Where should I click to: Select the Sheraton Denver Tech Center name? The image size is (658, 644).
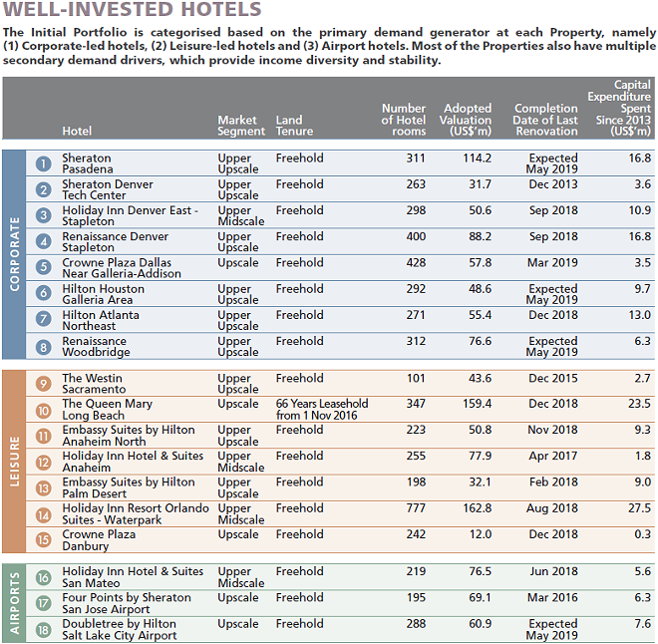(x=108, y=189)
